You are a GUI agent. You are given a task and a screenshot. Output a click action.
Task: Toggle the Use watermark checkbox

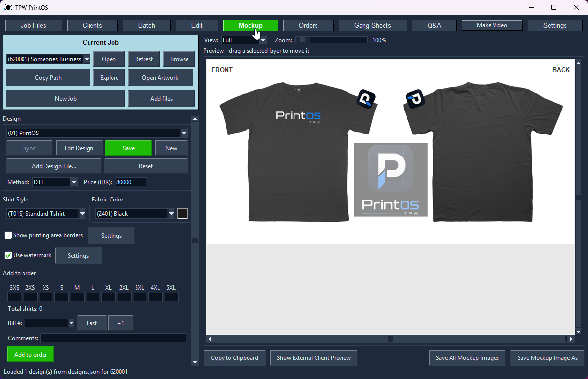tap(8, 255)
